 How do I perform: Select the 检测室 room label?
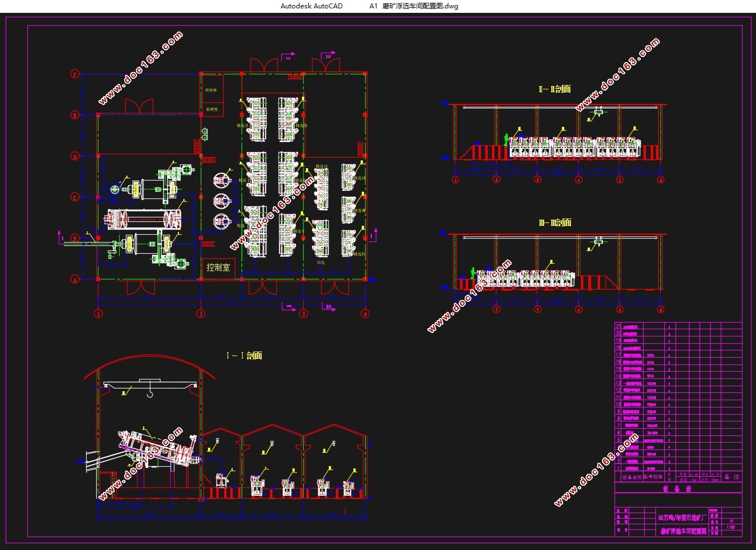point(212,110)
